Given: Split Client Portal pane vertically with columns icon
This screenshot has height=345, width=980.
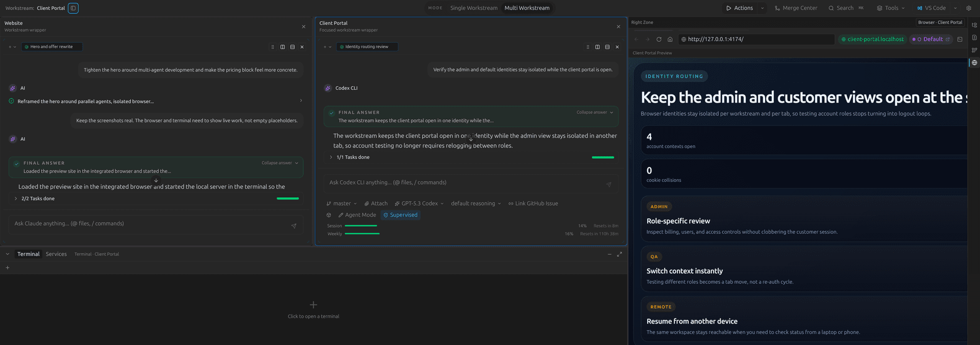Looking at the screenshot, I should click(597, 47).
